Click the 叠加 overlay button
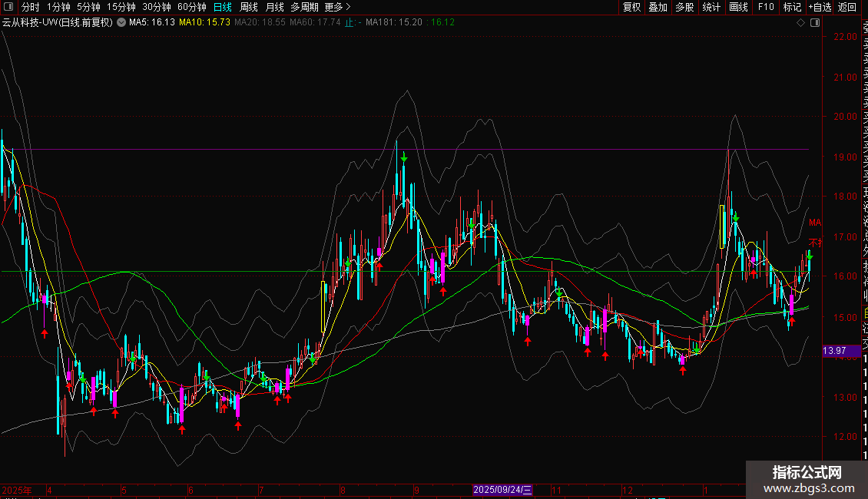 coord(658,7)
